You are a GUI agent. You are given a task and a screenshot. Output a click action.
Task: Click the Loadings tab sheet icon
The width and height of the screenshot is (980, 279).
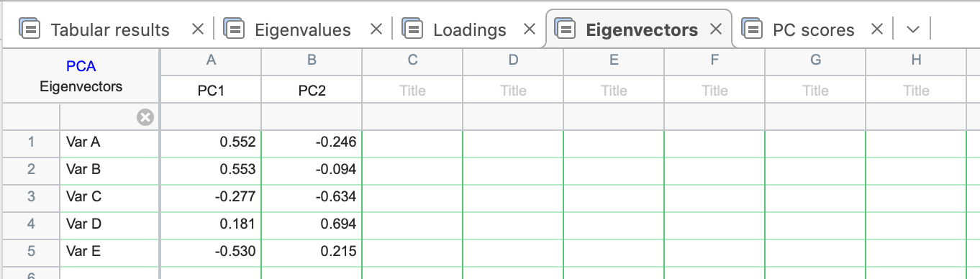tap(412, 29)
